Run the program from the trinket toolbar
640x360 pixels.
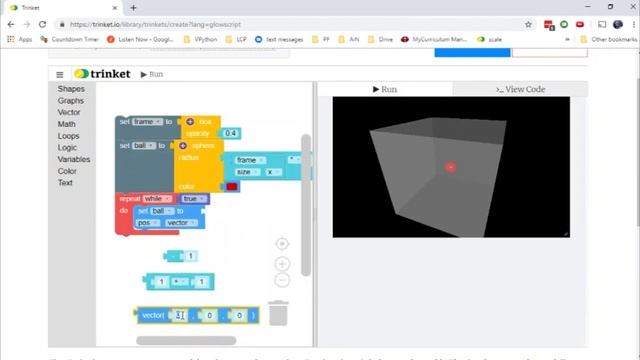coord(152,74)
